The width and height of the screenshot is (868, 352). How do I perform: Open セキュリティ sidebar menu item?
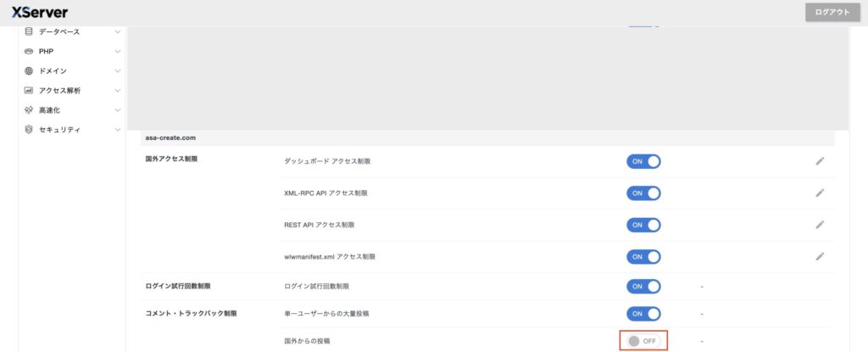click(73, 129)
